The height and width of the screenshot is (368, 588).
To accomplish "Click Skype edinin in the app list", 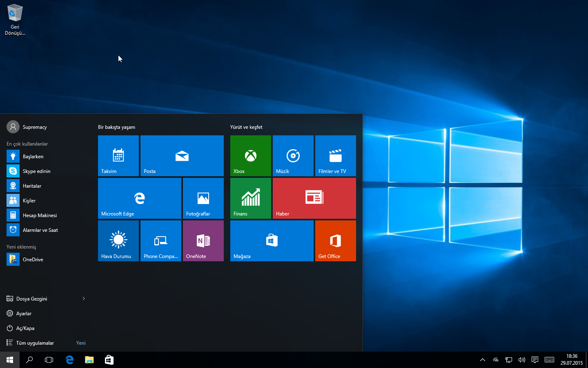I will click(46, 171).
